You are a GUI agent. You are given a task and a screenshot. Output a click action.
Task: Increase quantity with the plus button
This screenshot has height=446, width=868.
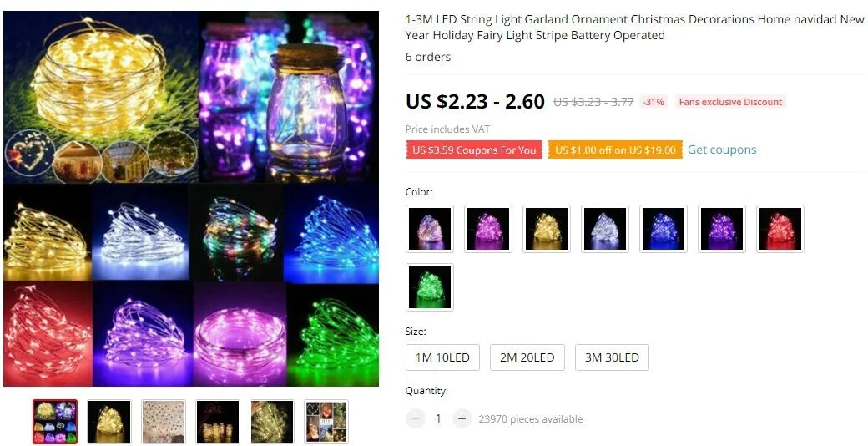[x=462, y=418]
